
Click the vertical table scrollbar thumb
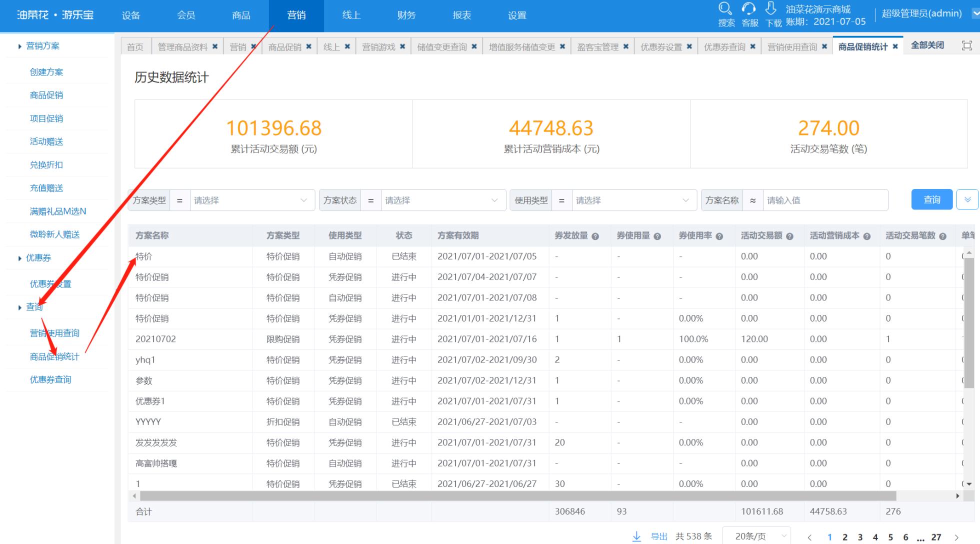[968, 322]
